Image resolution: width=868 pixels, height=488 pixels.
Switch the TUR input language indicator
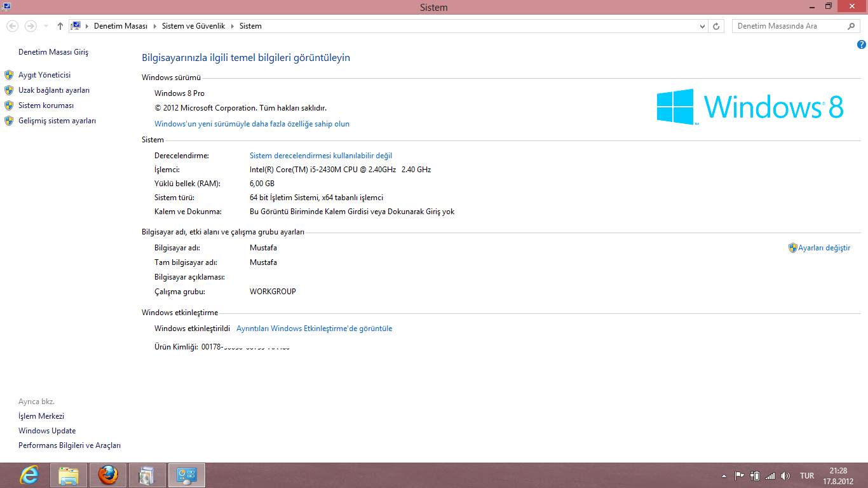point(807,476)
